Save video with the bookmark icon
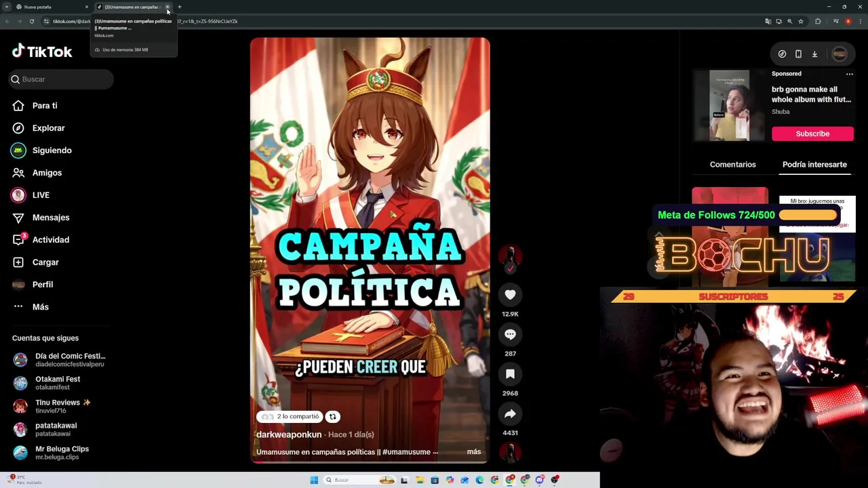This screenshot has width=868, height=488. point(510,373)
